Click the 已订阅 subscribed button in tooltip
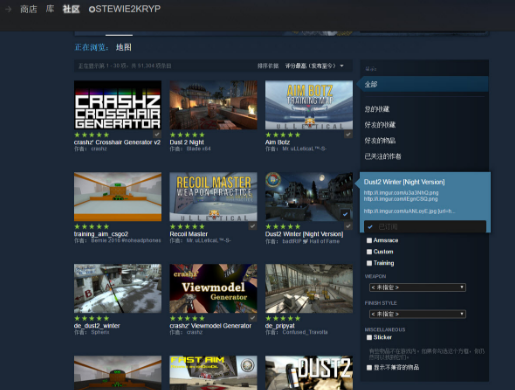515x390 pixels. tap(425, 227)
